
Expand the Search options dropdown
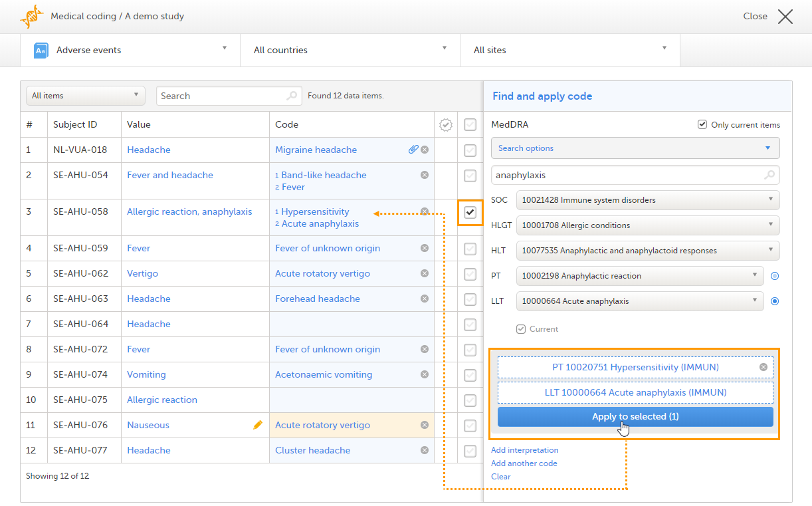635,148
